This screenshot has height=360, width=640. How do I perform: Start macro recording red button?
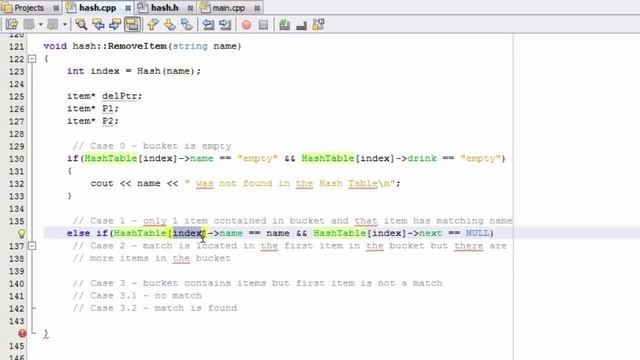[x=247, y=25]
